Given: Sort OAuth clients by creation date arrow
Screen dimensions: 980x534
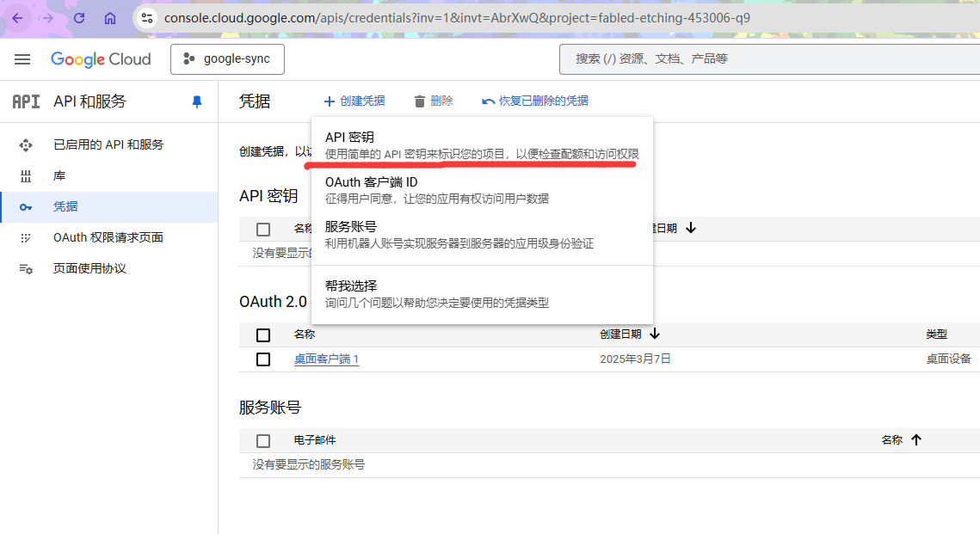Looking at the screenshot, I should pyautogui.click(x=655, y=335).
